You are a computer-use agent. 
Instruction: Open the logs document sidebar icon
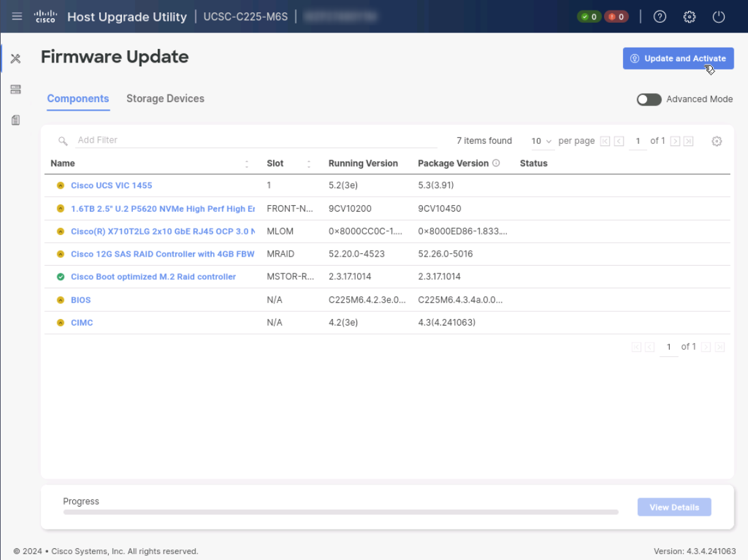click(16, 120)
